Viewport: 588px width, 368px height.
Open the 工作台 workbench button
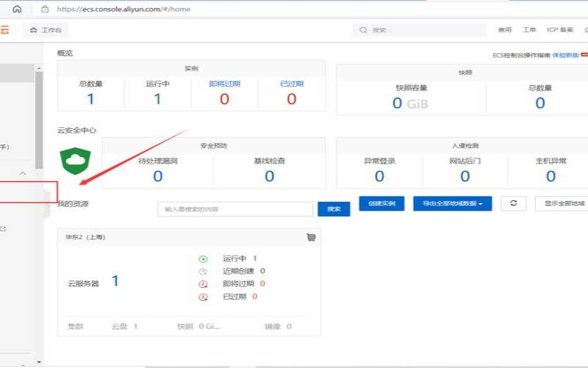(x=46, y=30)
